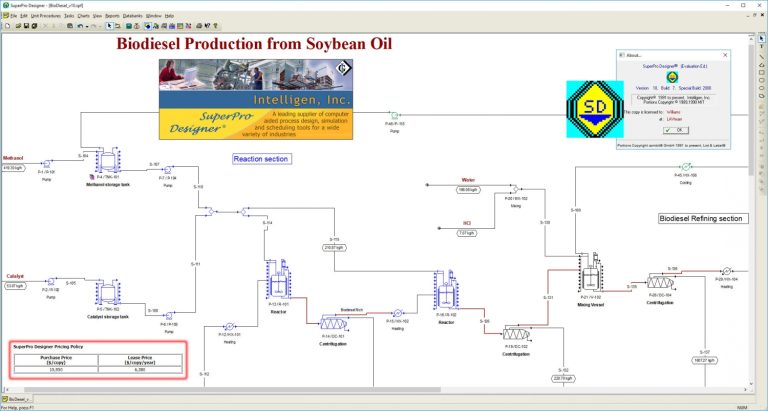Open the Reports menu

point(112,16)
